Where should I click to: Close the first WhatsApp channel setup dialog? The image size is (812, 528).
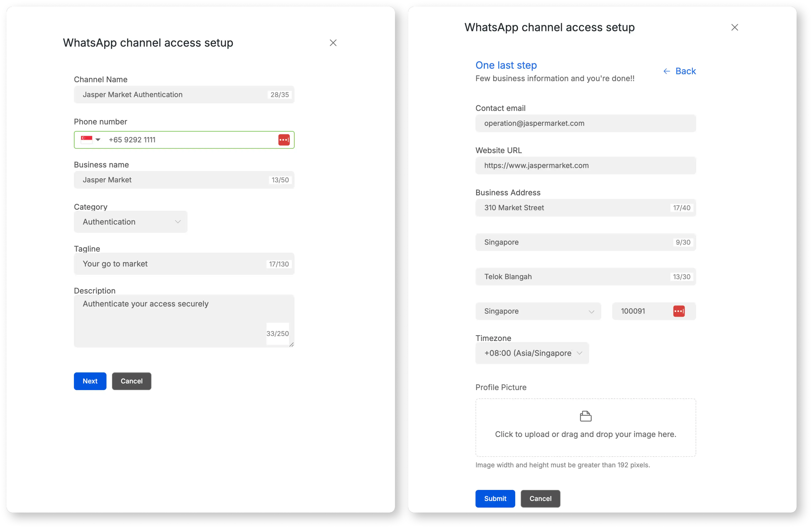click(x=333, y=43)
